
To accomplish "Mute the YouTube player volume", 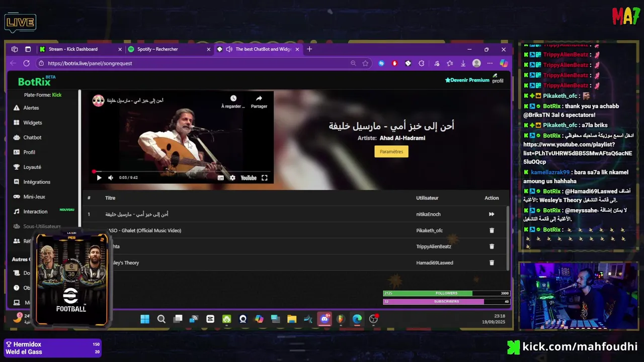I will coord(111,177).
